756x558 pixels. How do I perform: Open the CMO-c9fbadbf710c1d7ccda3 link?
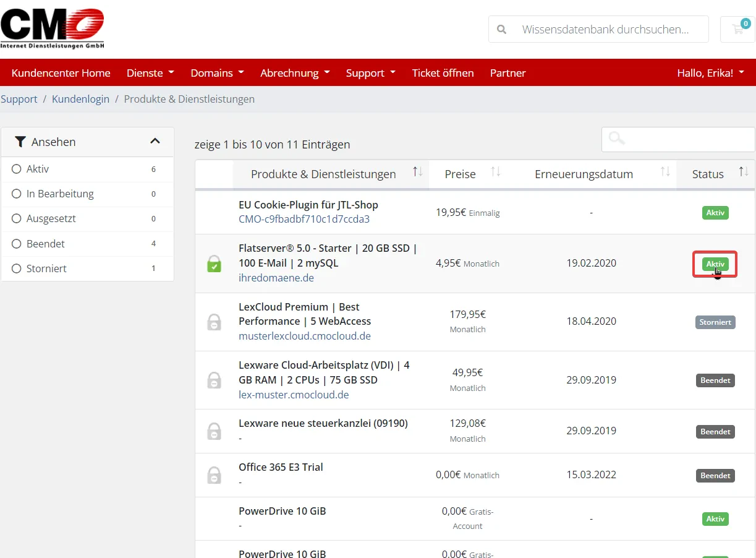pos(304,219)
